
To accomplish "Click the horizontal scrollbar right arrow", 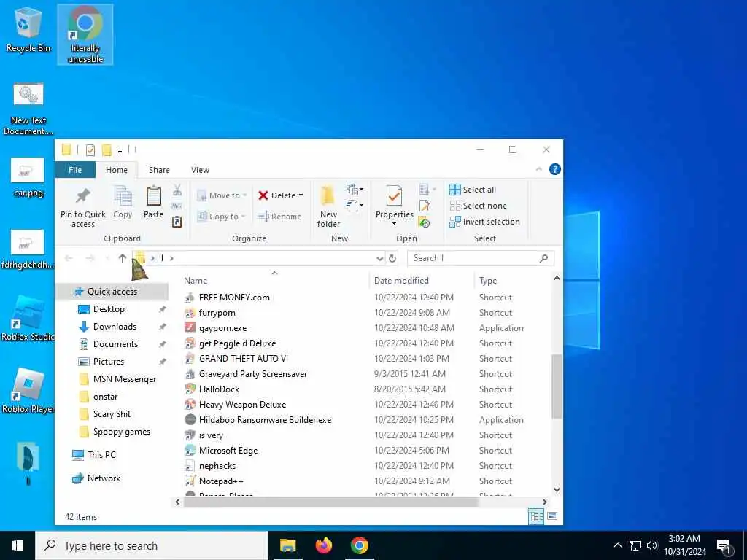I will point(544,502).
